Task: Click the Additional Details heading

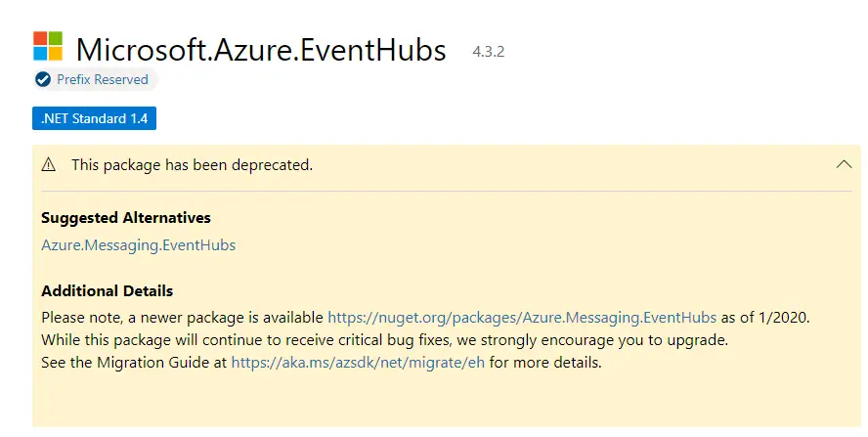Action: [x=108, y=290]
